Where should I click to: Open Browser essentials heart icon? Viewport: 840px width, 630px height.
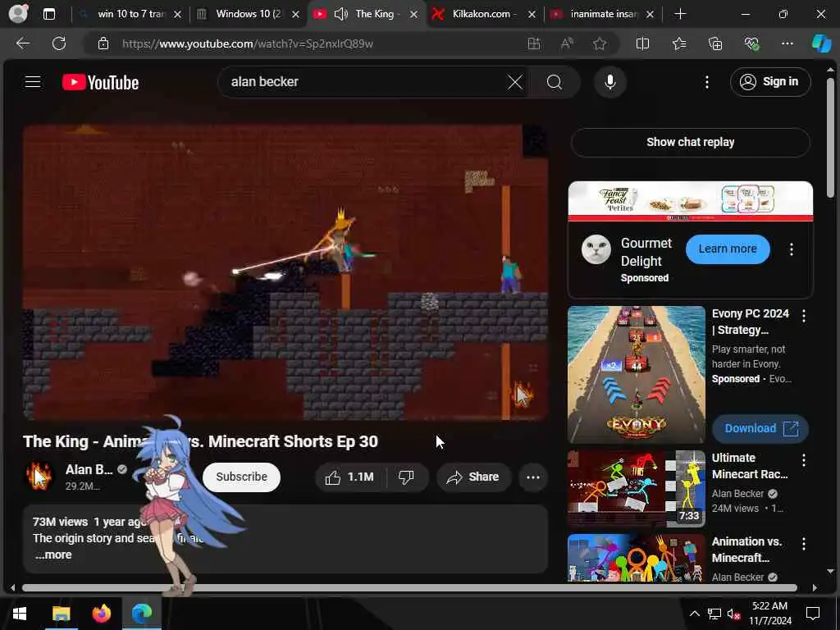point(751,43)
